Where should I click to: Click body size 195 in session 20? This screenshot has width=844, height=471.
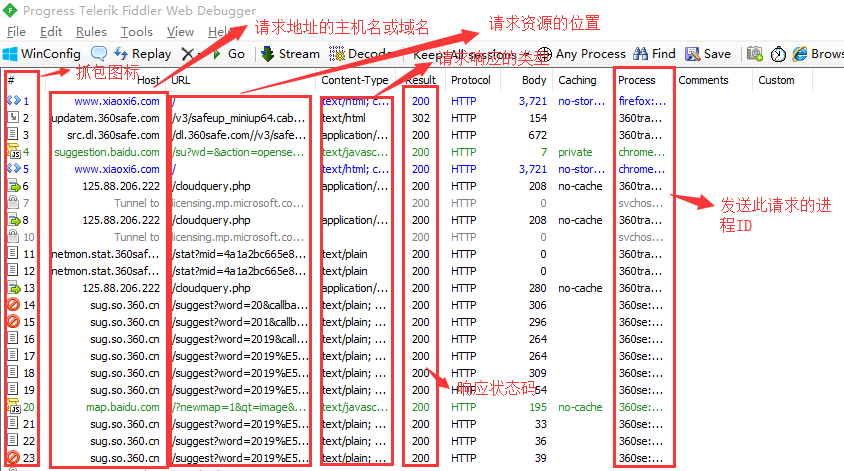tap(537, 407)
